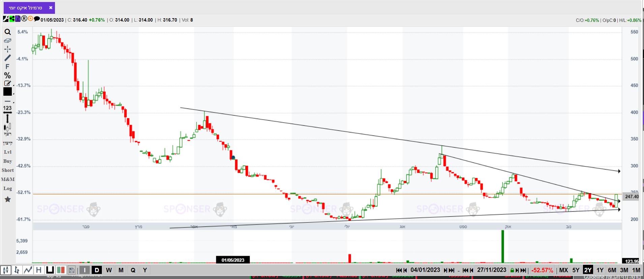644x279 pixels.
Task: Select the trend line drawing tool
Action: tap(7, 58)
